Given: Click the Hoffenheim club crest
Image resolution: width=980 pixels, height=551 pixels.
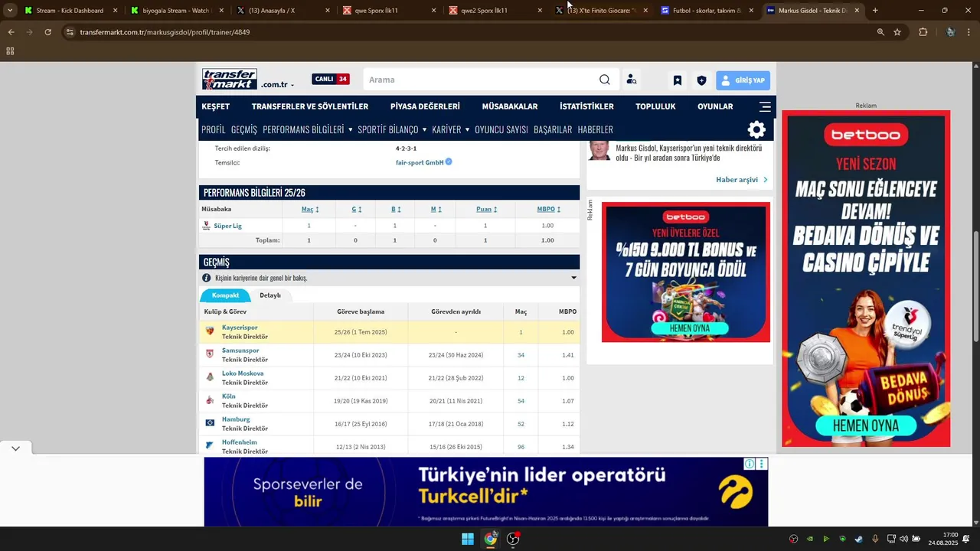Looking at the screenshot, I should click(210, 445).
